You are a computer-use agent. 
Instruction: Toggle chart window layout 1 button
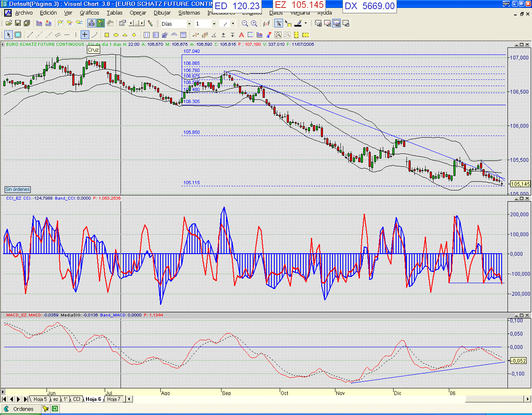coord(318,23)
